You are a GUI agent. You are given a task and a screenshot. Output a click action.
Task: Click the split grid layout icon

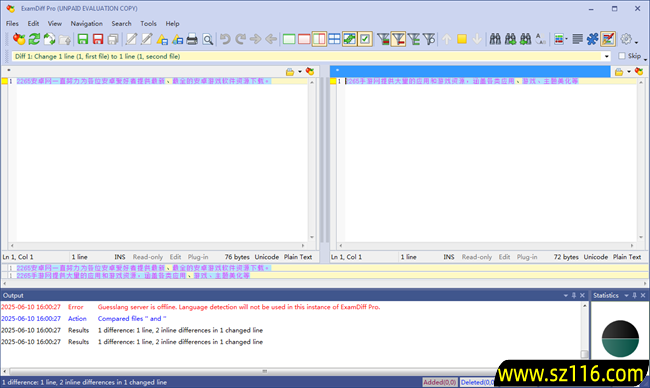point(334,39)
